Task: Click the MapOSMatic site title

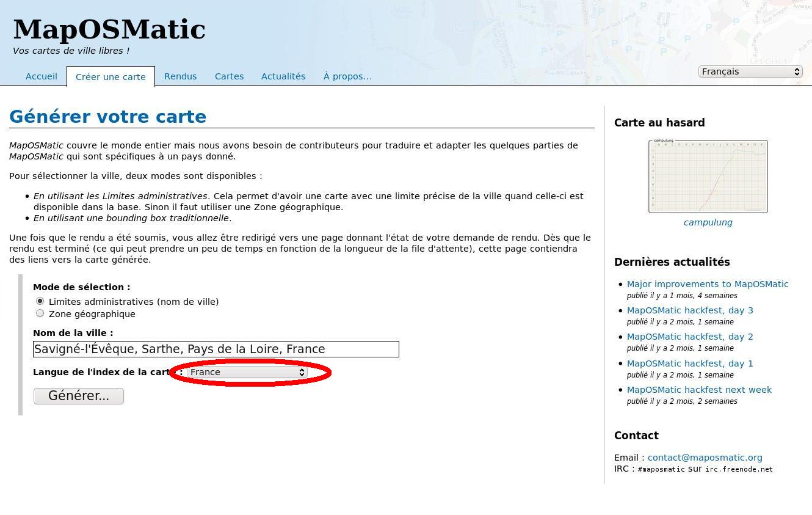Action: (x=109, y=29)
